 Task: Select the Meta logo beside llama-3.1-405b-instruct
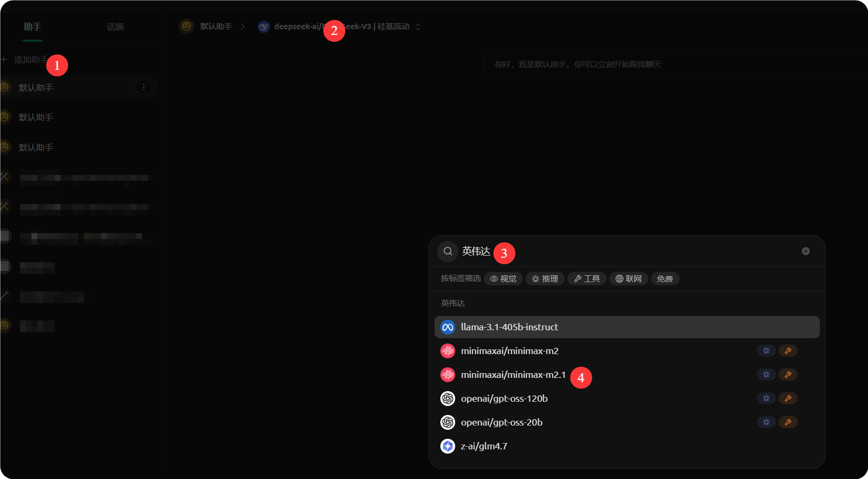[447, 327]
